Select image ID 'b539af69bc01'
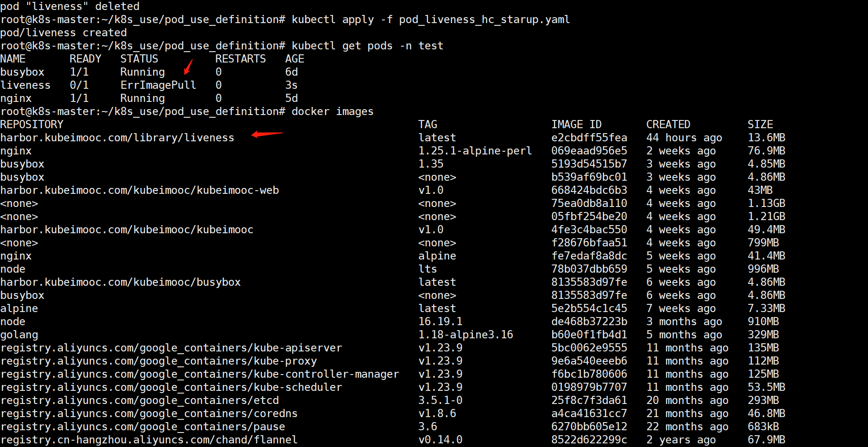 (589, 177)
